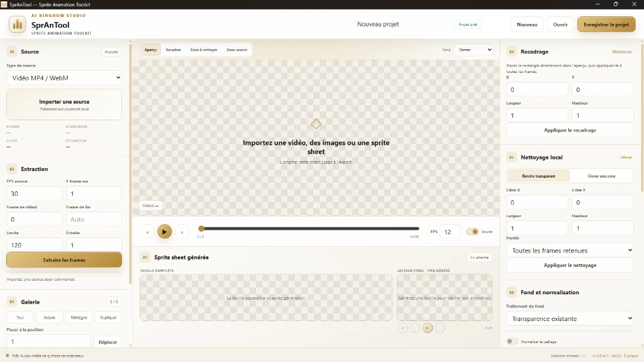Image resolution: width=644 pixels, height=362 pixels.
Task: Play the generated PNG in final player
Action: click(x=428, y=328)
